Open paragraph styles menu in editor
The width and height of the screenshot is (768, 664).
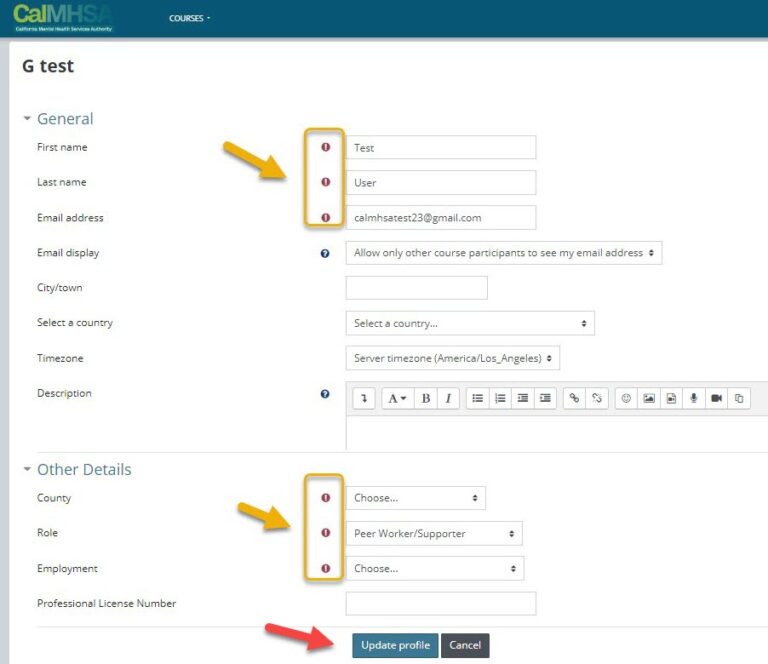point(397,398)
